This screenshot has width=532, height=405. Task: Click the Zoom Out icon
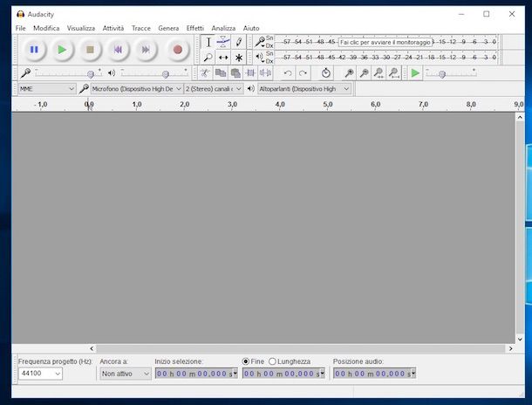pyautogui.click(x=364, y=73)
